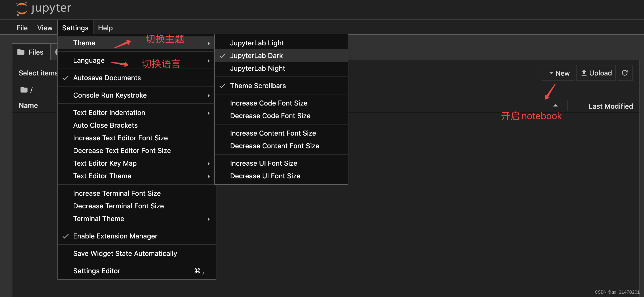
Task: Click the Jupyter logo icon
Action: click(x=22, y=8)
